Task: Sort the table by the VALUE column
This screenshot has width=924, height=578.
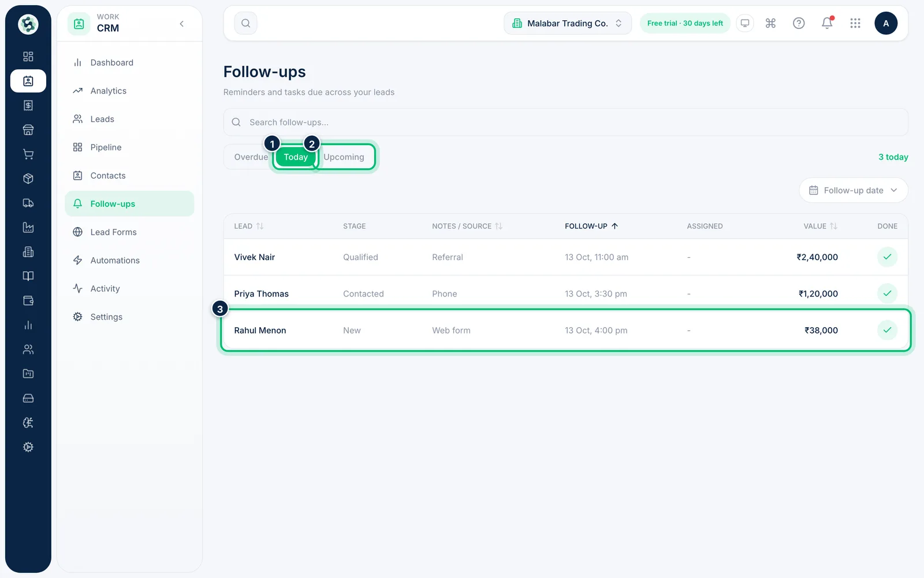Action: (x=820, y=226)
